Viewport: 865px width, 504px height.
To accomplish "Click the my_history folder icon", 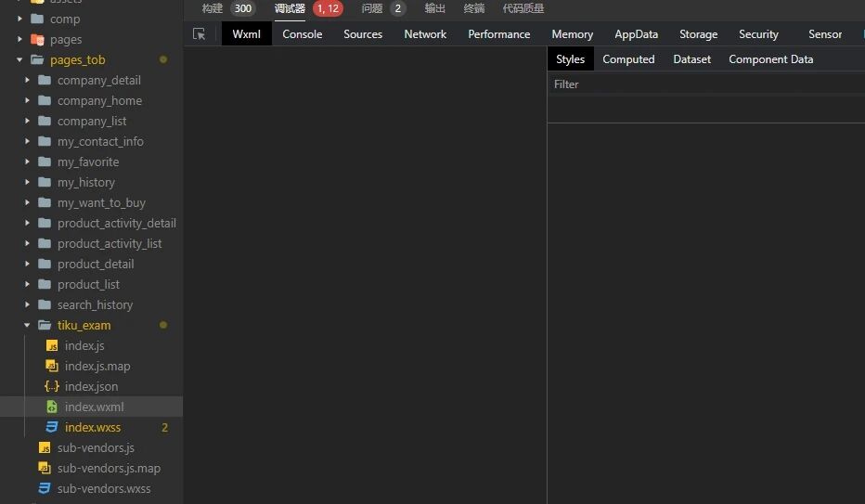I will 45,182.
